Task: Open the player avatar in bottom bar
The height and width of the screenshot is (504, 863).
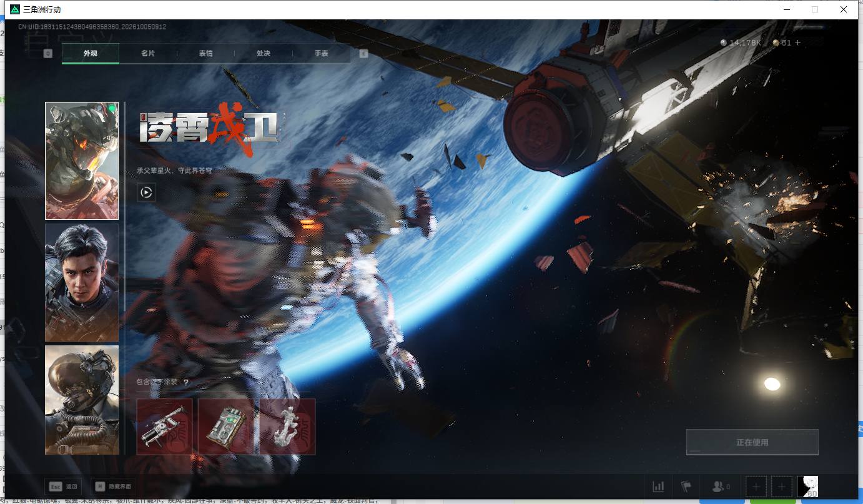Action: point(807,487)
